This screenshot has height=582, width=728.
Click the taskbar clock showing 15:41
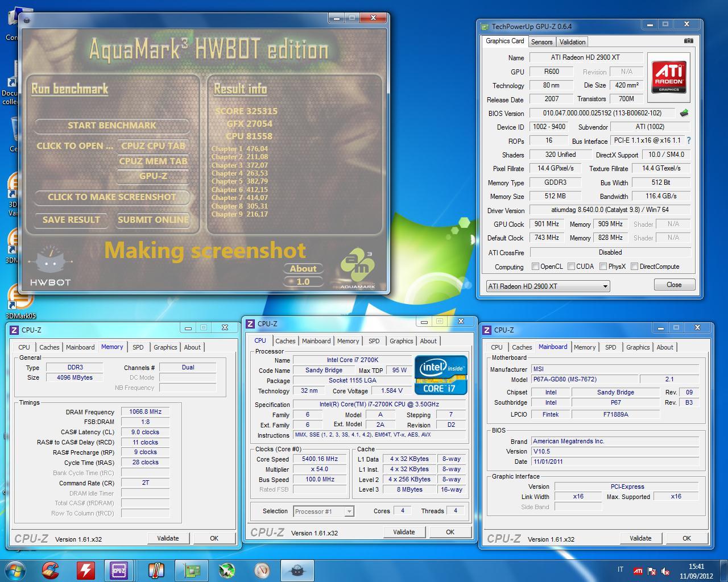coord(696,571)
